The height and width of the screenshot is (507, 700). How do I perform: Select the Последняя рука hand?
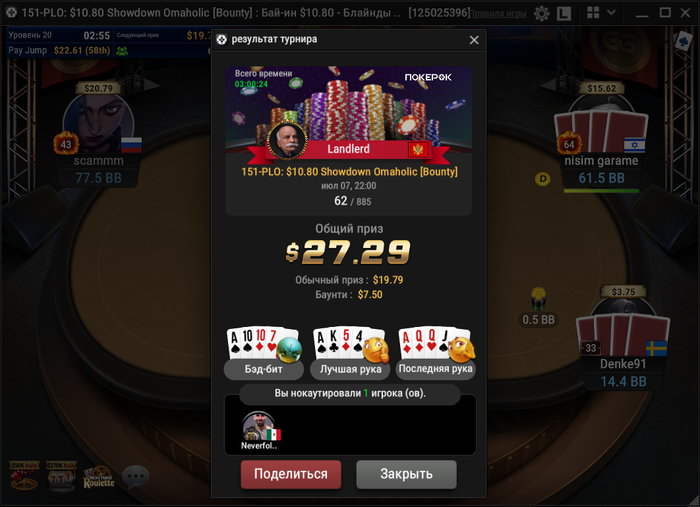click(x=436, y=353)
